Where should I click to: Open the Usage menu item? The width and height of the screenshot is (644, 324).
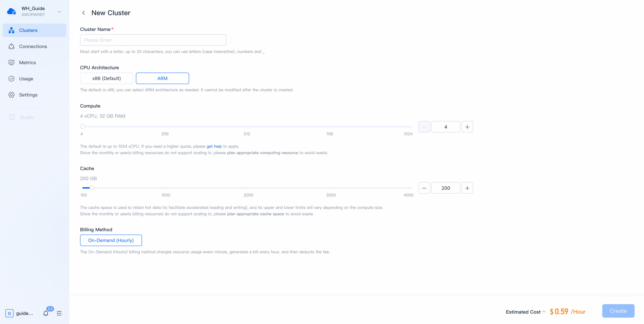26,79
